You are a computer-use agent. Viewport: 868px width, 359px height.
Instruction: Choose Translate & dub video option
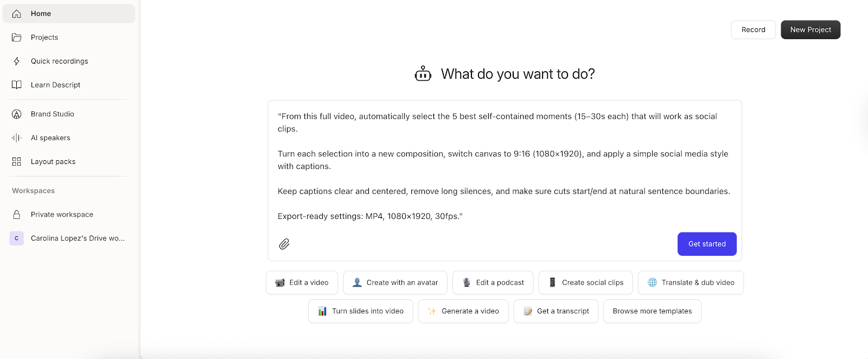691,282
